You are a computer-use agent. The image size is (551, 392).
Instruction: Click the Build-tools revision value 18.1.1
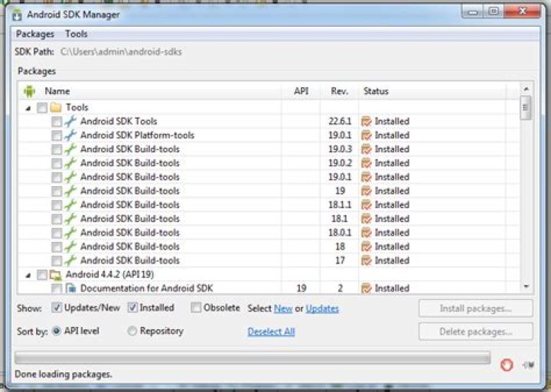click(x=340, y=204)
